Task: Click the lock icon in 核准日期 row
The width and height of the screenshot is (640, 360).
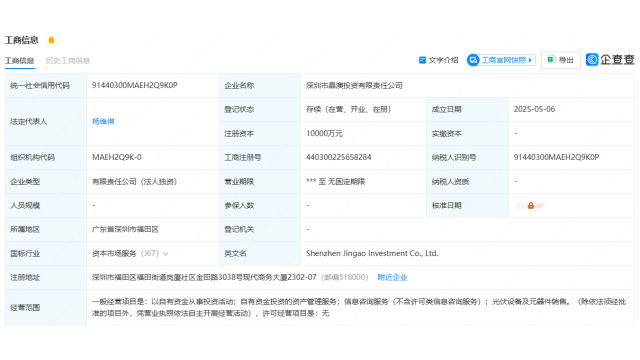Action: point(531,206)
